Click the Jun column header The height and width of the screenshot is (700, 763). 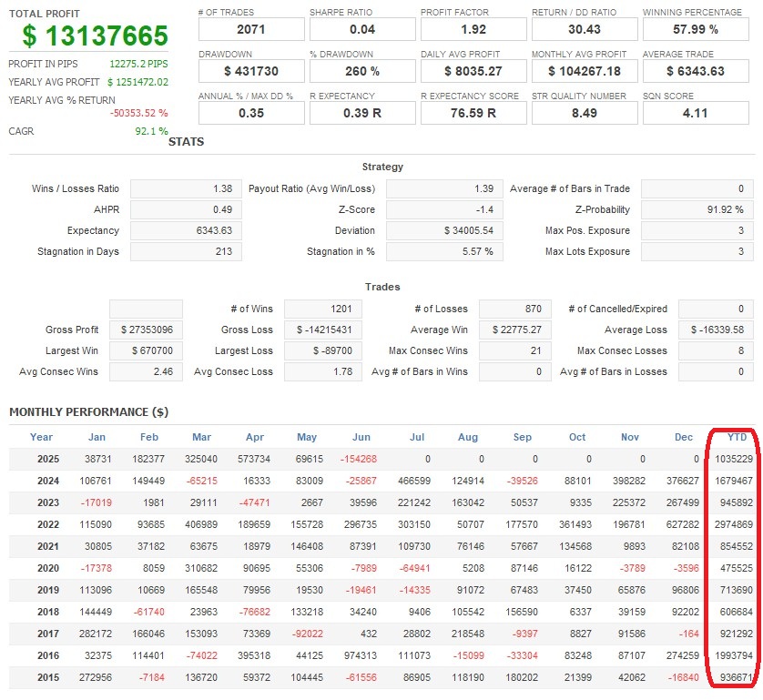tap(361, 437)
